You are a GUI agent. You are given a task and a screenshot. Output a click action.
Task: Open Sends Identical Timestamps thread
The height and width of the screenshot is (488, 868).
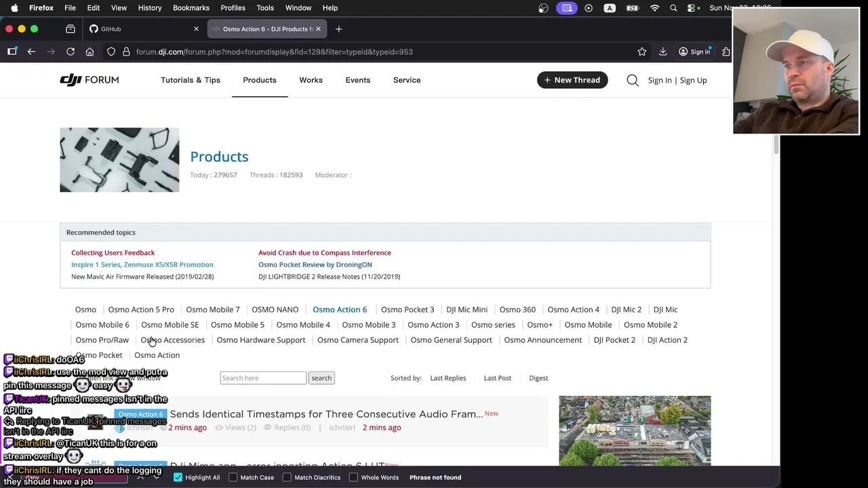click(x=326, y=414)
